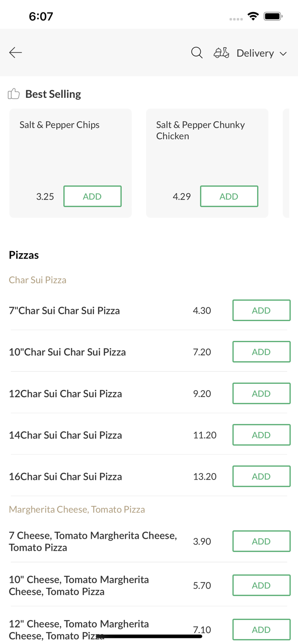Open the menu search magnifier icon
Screen dimensions: 298x644
pos(197,53)
